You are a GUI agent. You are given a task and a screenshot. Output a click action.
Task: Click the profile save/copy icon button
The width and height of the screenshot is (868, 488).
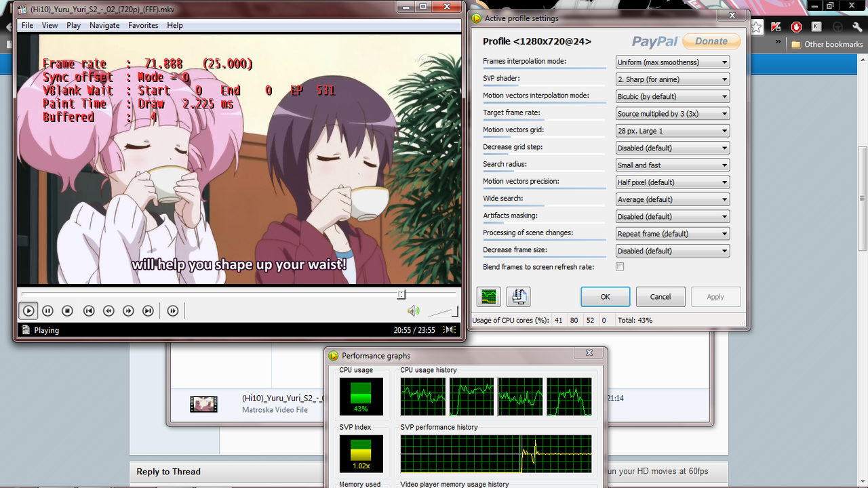(x=519, y=297)
